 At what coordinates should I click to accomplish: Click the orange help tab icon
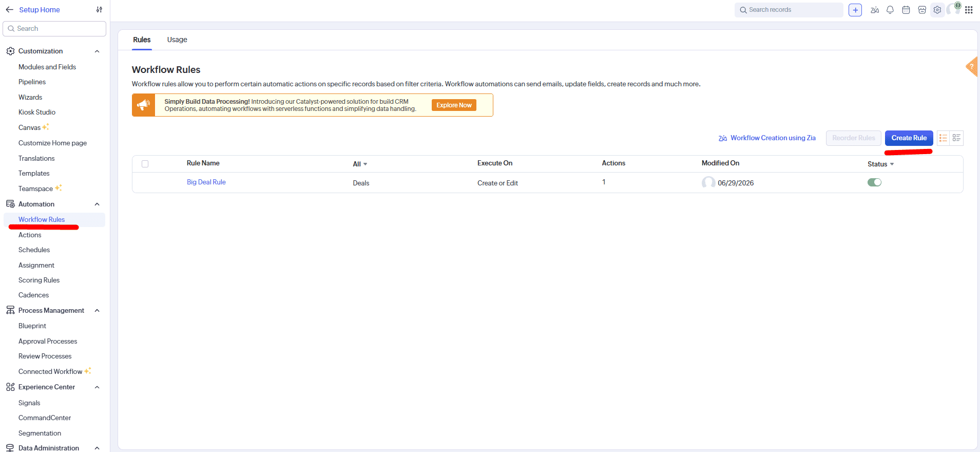(972, 67)
